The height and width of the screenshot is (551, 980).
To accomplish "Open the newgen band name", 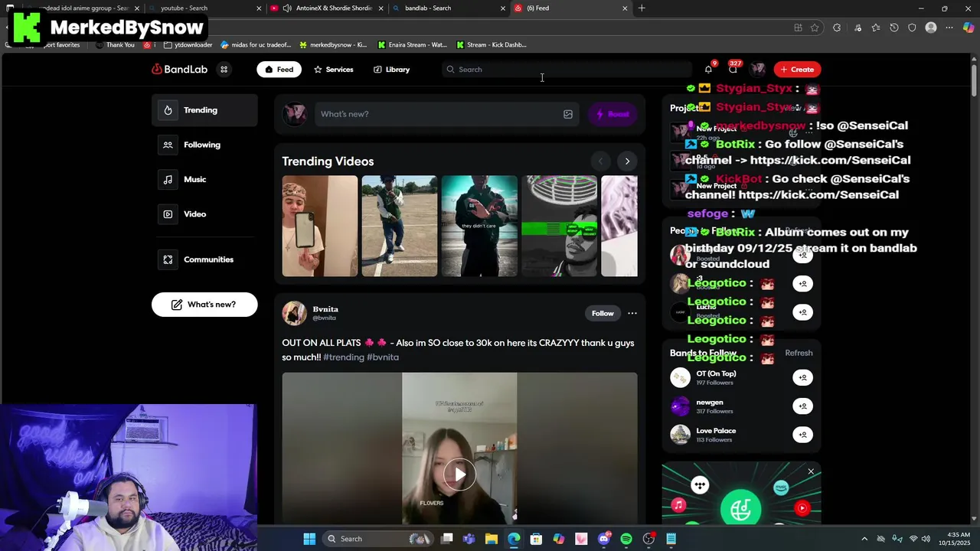I will (x=710, y=403).
